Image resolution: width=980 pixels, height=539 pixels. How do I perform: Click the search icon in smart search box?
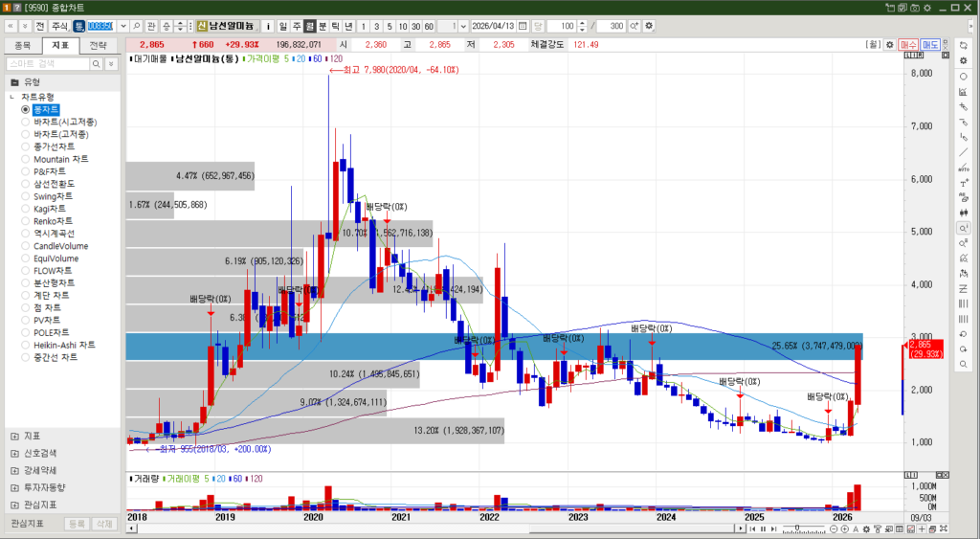96,63
